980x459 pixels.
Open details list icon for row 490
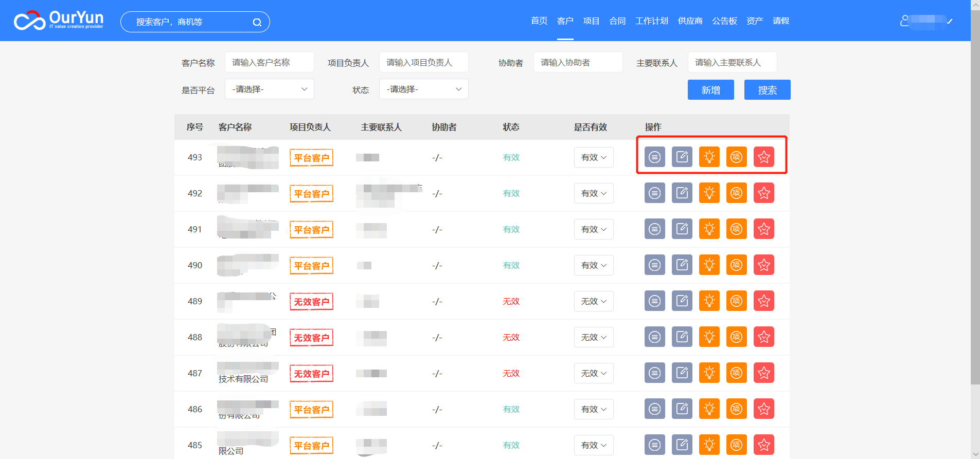point(655,265)
